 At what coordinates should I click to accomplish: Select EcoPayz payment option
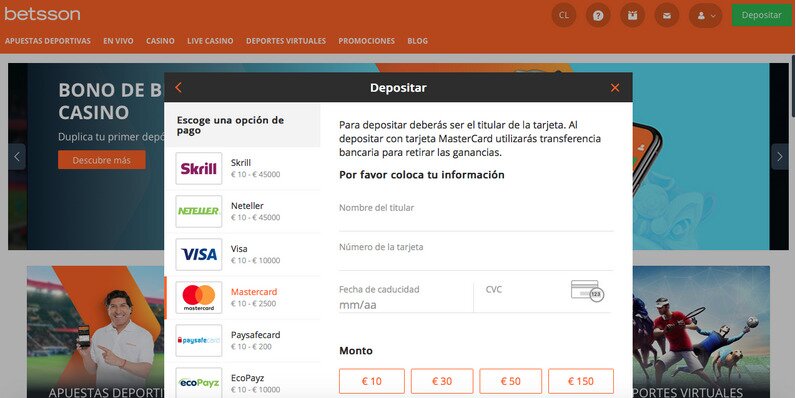(243, 383)
